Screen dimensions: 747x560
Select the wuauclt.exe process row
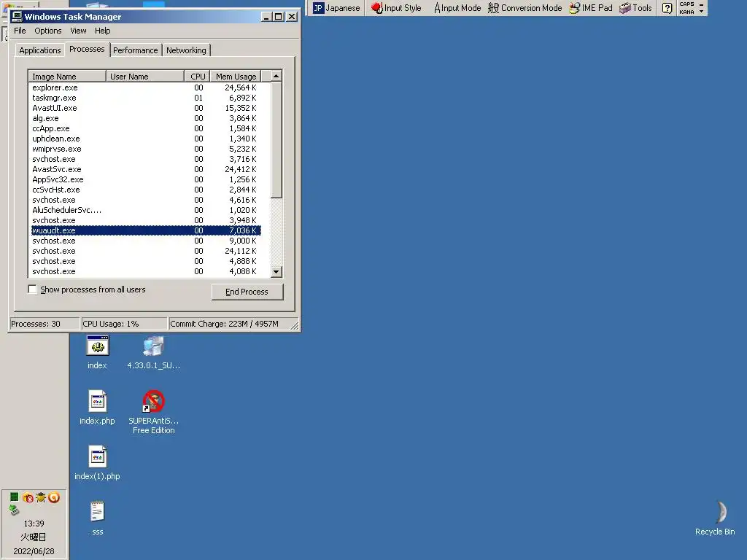coord(146,230)
